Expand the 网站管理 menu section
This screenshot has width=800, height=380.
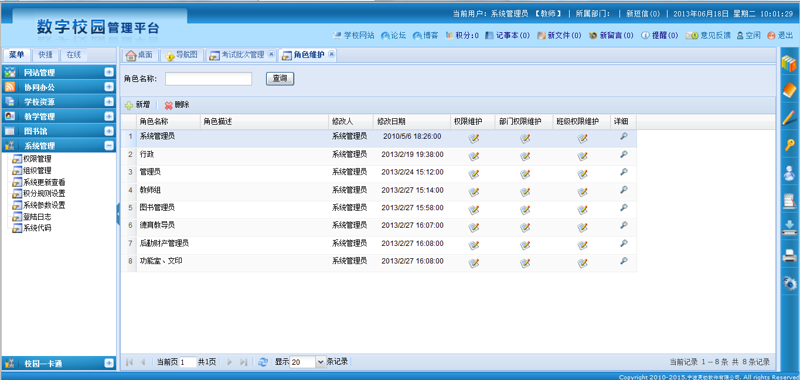[109, 72]
